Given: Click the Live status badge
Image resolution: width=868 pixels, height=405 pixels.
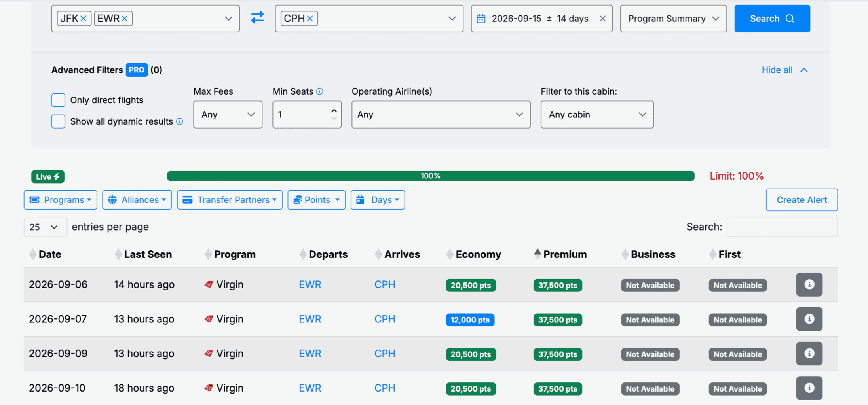Looking at the screenshot, I should (x=48, y=176).
